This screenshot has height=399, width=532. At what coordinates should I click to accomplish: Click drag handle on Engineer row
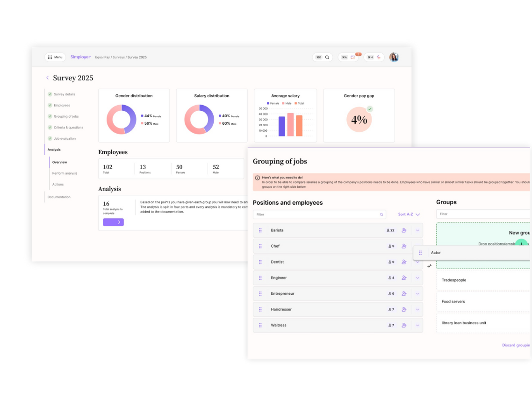(x=260, y=278)
